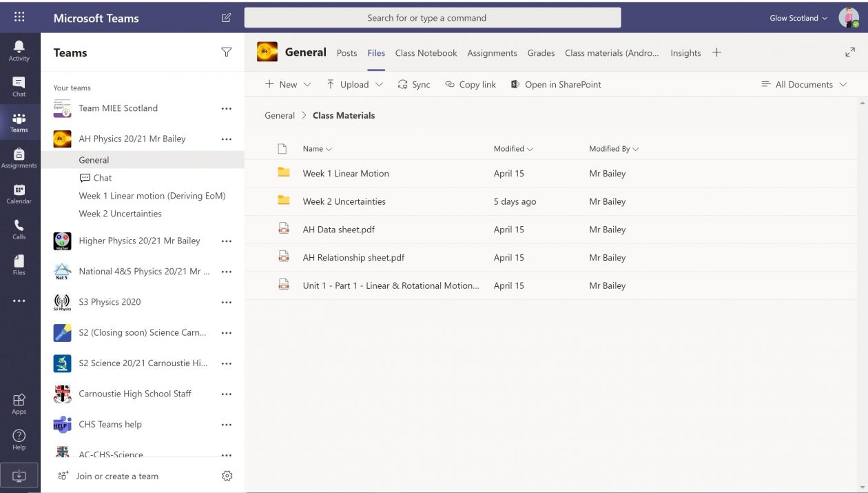Select Teams icon in the left rail
The width and height of the screenshot is (868, 493).
click(19, 123)
